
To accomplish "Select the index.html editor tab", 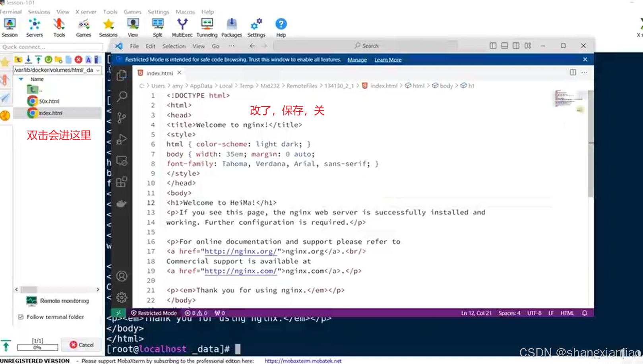I will point(159,73).
